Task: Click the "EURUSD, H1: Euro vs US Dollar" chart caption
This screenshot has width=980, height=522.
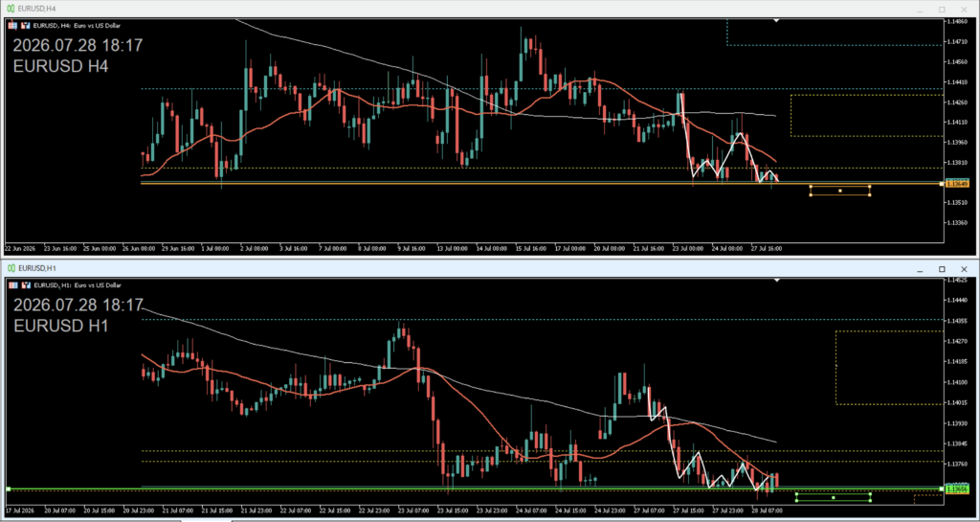Action: pyautogui.click(x=77, y=285)
